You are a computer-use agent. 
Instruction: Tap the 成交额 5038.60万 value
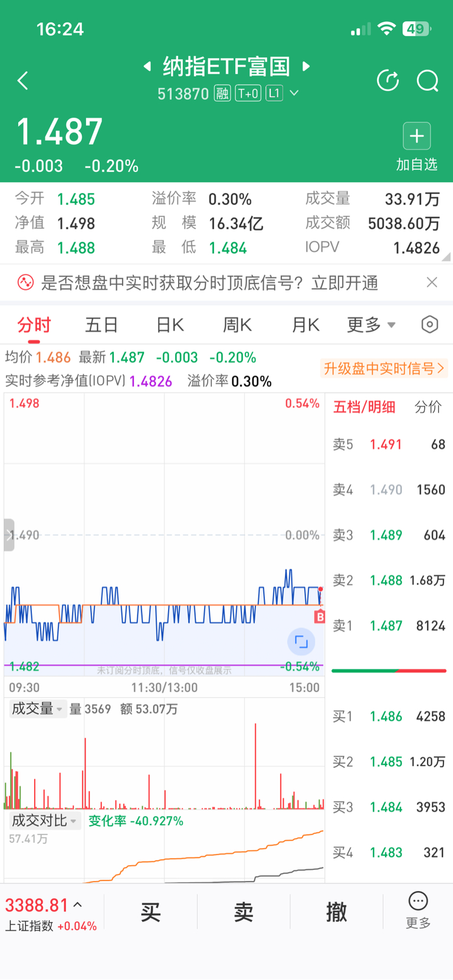pyautogui.click(x=403, y=224)
